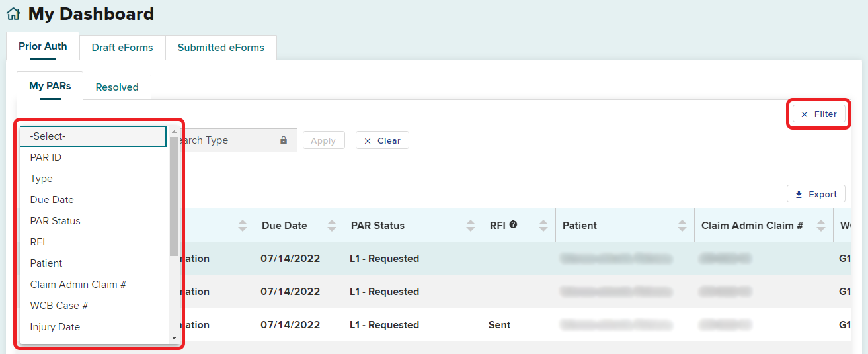Image resolution: width=868 pixels, height=354 pixels.
Task: Choose PAR ID from the dropdown list
Action: coord(46,157)
